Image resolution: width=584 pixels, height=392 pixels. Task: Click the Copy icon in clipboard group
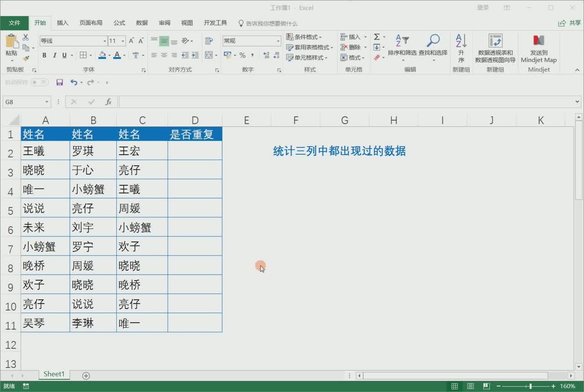26,47
